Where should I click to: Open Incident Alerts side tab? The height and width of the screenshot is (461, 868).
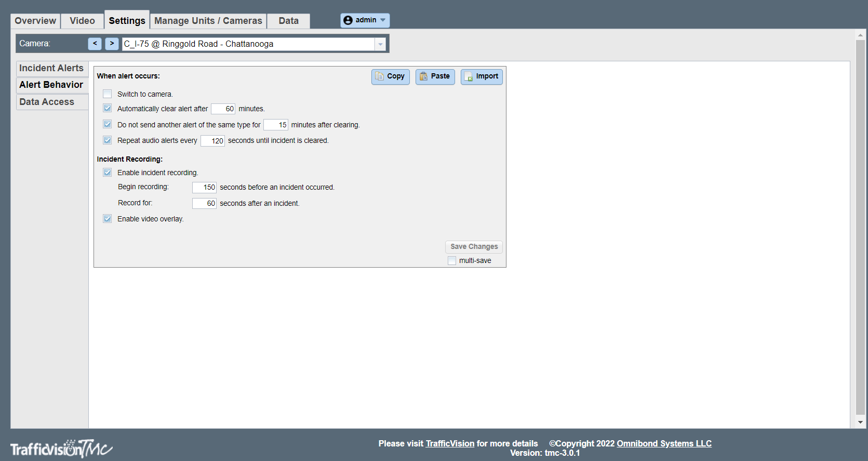(x=51, y=68)
